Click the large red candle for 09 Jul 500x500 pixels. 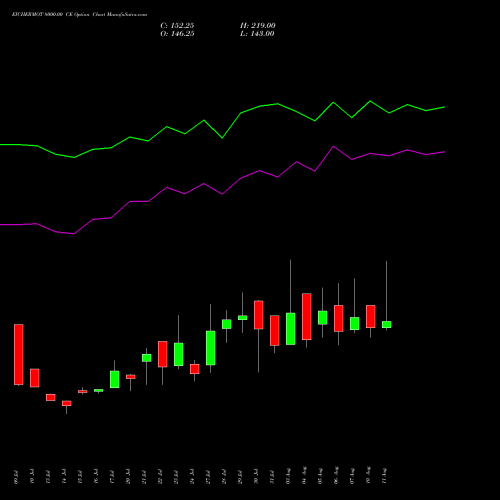coord(19,354)
